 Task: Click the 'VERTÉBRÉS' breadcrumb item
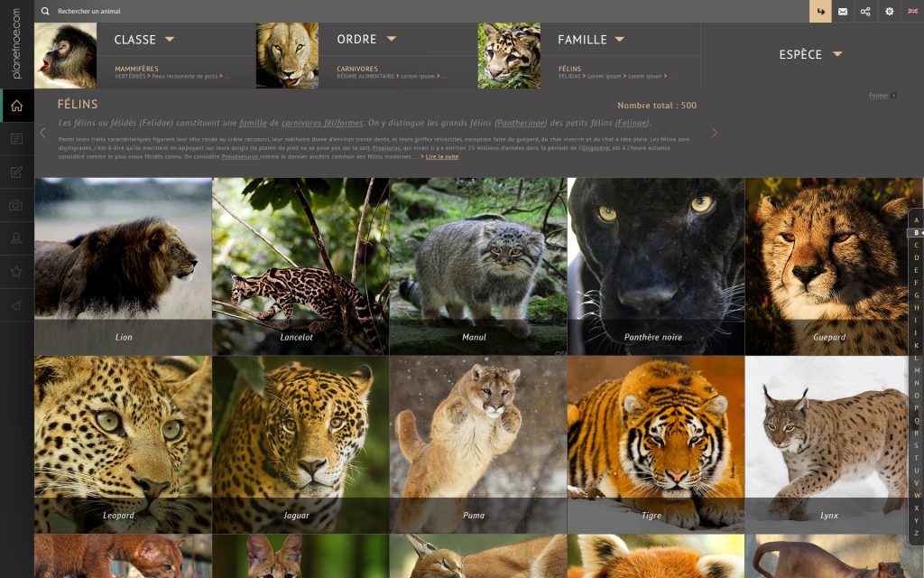click(x=130, y=76)
